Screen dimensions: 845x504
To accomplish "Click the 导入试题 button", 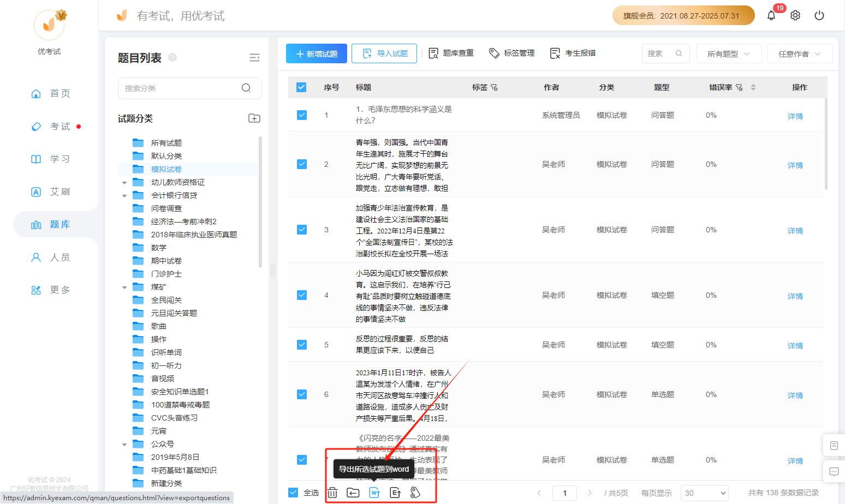I will (384, 53).
